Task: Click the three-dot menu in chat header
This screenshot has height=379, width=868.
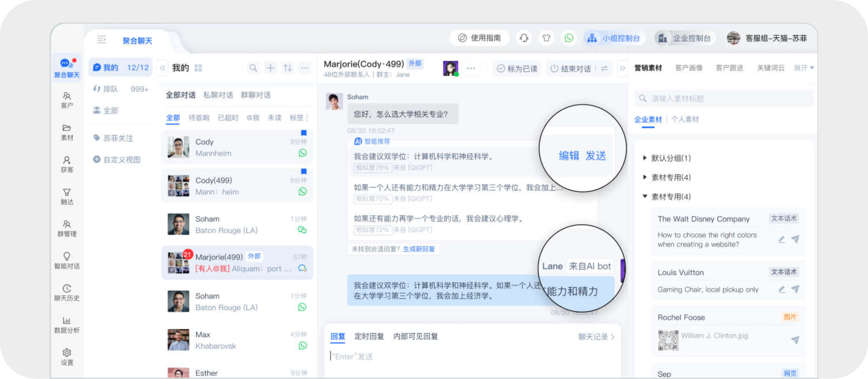Action: click(x=471, y=68)
